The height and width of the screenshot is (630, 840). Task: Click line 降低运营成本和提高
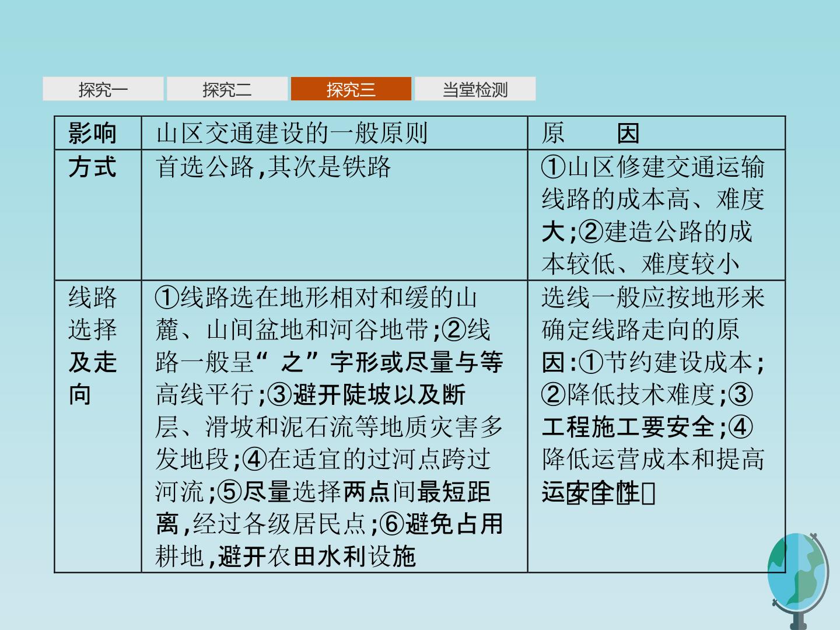click(653, 459)
